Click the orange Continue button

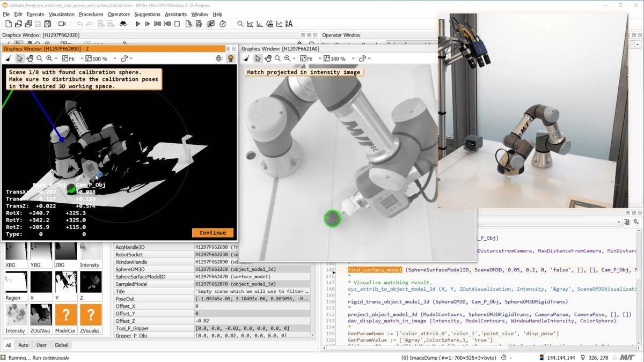[213, 233]
